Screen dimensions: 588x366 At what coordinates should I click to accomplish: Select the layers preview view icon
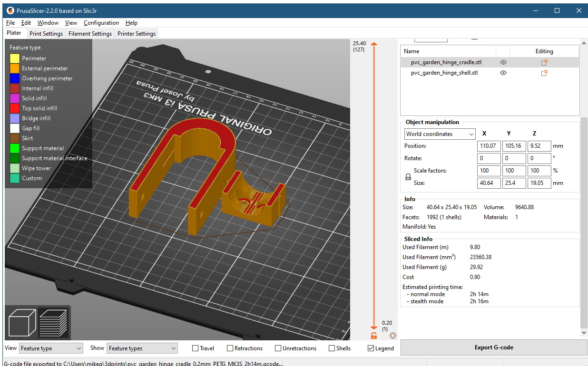click(54, 322)
